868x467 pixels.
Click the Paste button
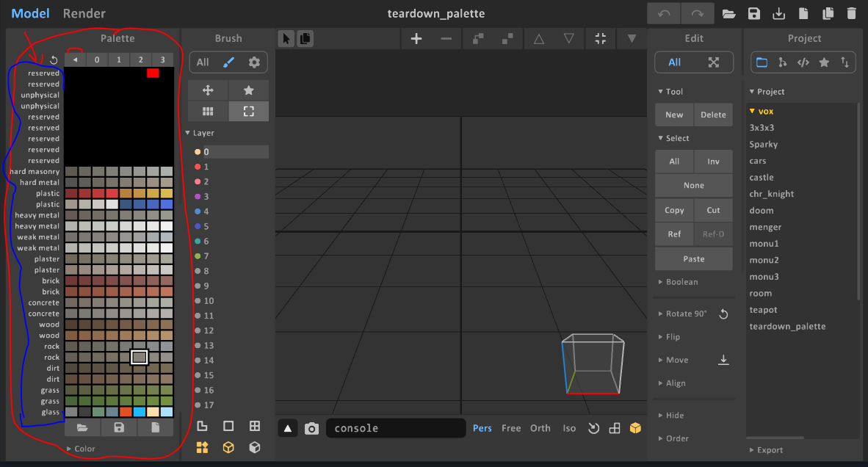(693, 258)
